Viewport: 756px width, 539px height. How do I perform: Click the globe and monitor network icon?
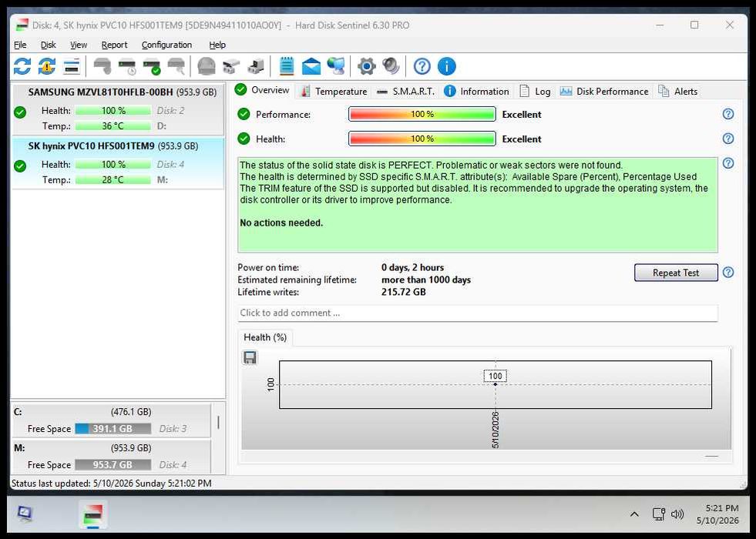coord(336,66)
